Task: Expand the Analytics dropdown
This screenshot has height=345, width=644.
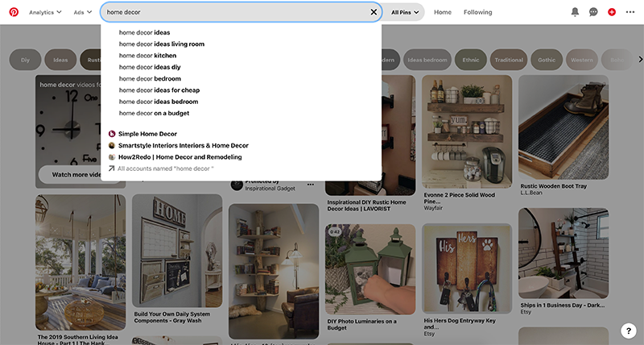Action: pyautogui.click(x=45, y=12)
